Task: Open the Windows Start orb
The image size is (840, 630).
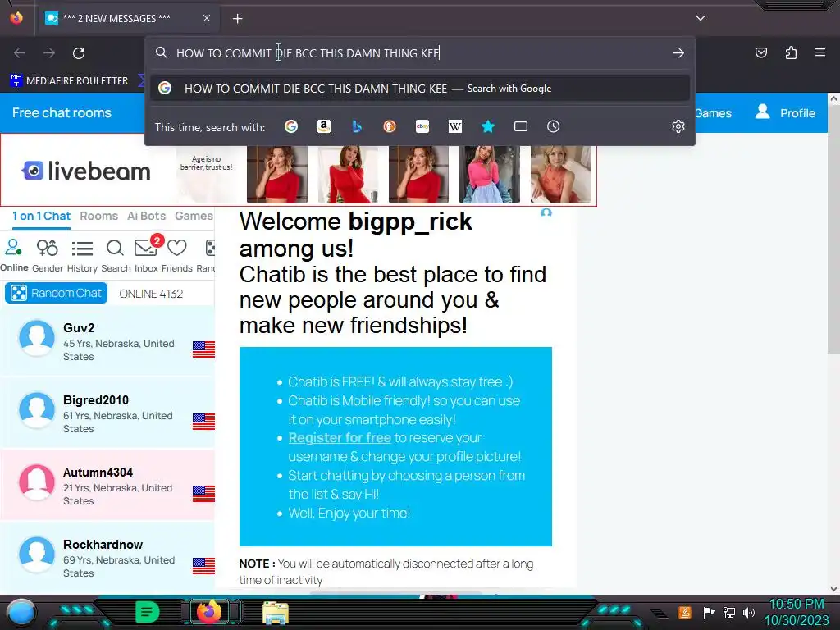Action: 21,612
